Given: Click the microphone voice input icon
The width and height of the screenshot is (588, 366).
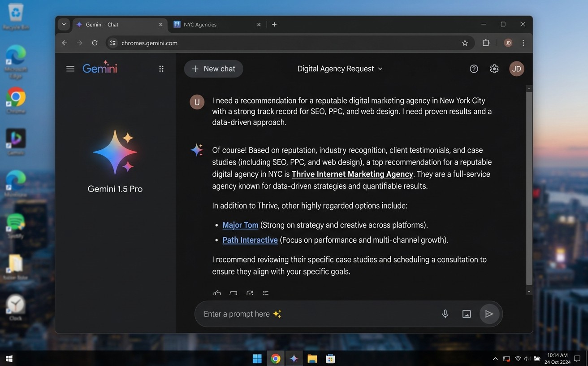Looking at the screenshot, I should [x=445, y=314].
